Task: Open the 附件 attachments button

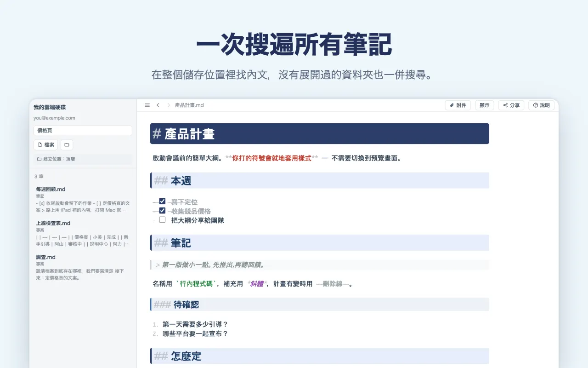Action: pos(458,105)
